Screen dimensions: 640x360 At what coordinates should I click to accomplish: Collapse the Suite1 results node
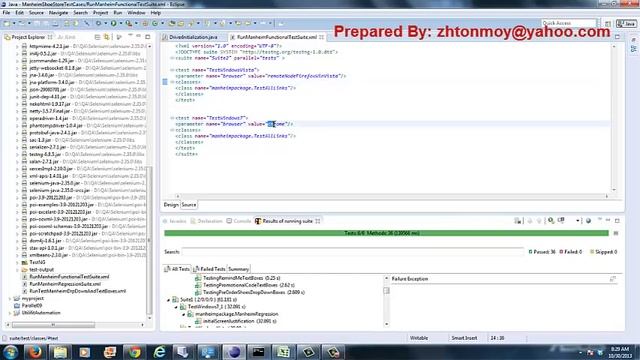tap(168, 300)
